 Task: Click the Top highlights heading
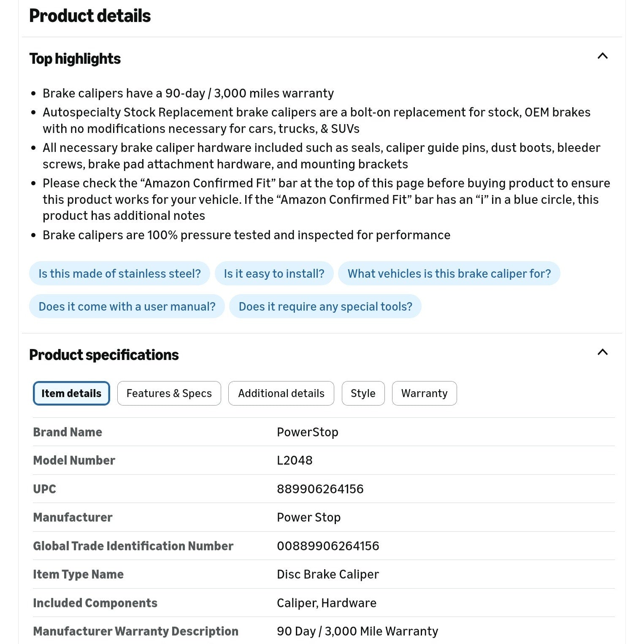tap(75, 59)
